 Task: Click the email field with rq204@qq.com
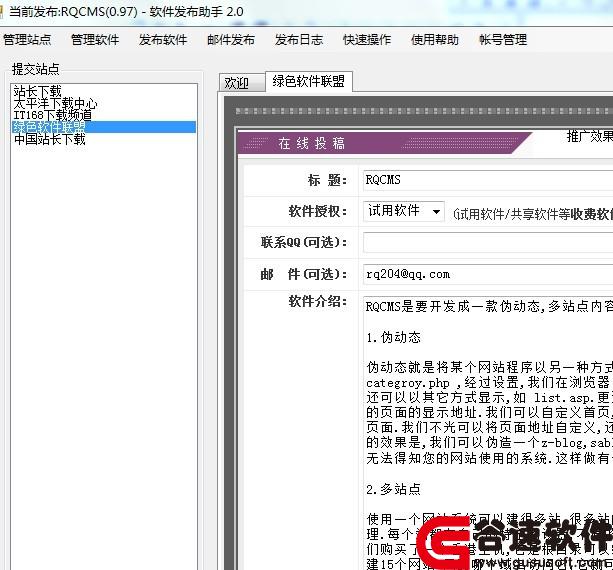[x=488, y=274]
